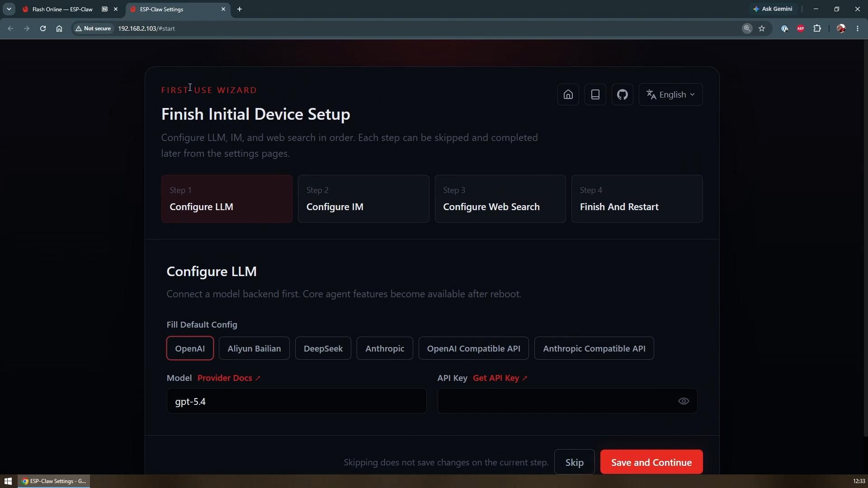This screenshot has height=488, width=868.
Task: Reload the current page
Action: (43, 28)
